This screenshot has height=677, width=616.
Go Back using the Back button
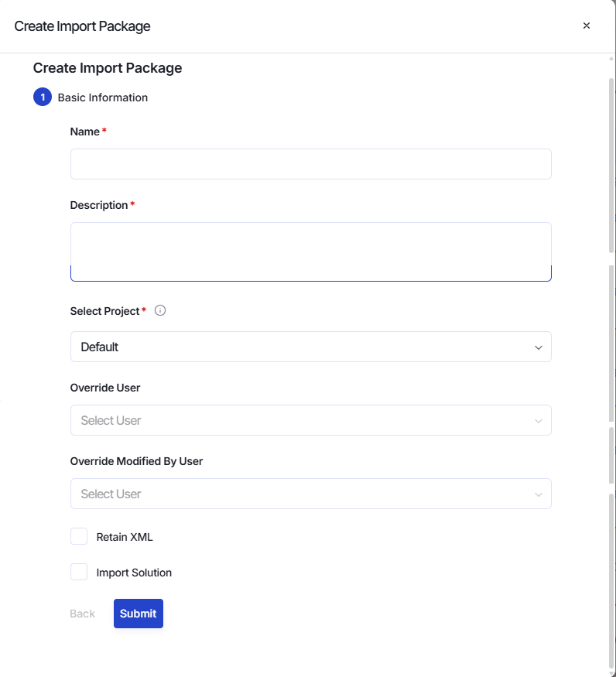(x=83, y=614)
